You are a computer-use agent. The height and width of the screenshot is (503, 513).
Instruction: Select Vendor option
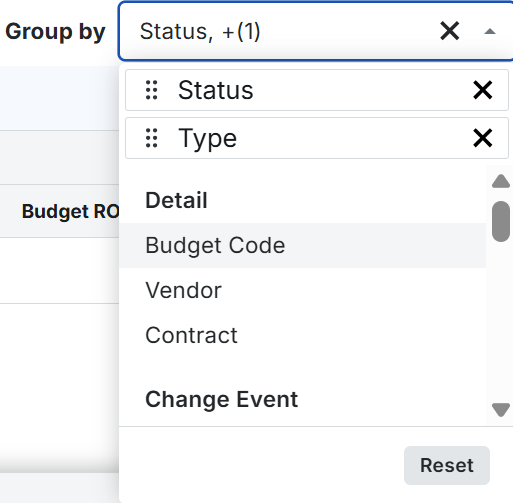pos(302,290)
